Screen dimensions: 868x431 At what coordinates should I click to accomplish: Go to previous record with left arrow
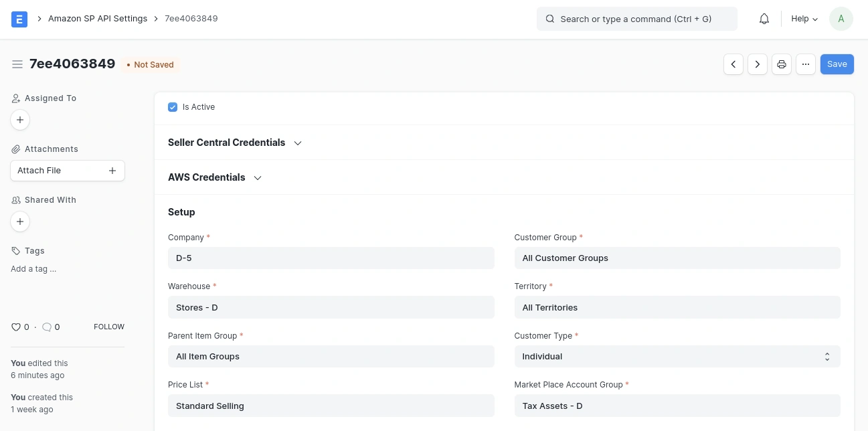[x=733, y=64]
